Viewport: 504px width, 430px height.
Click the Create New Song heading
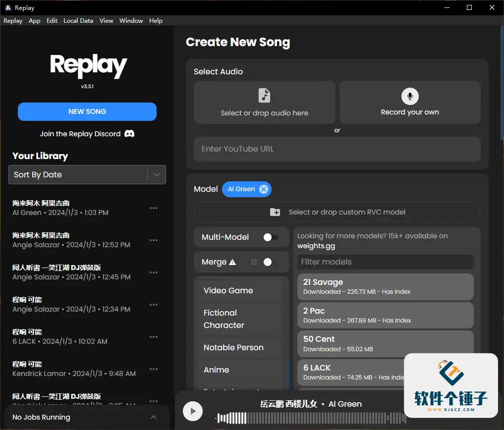point(238,42)
